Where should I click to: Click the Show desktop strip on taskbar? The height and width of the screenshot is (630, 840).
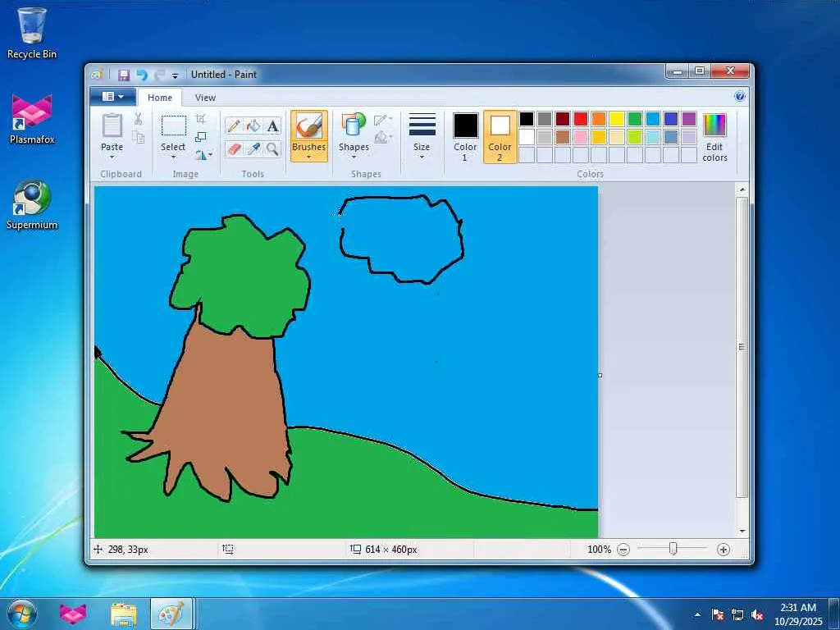pyautogui.click(x=834, y=614)
